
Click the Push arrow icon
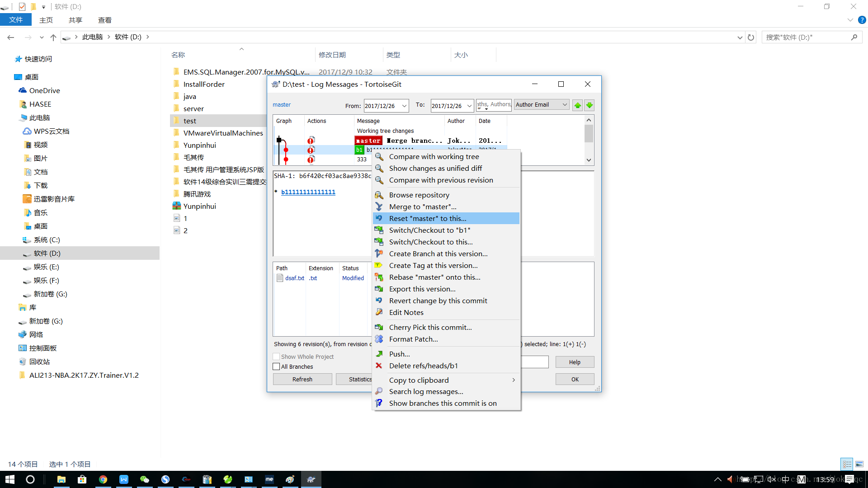(x=379, y=354)
